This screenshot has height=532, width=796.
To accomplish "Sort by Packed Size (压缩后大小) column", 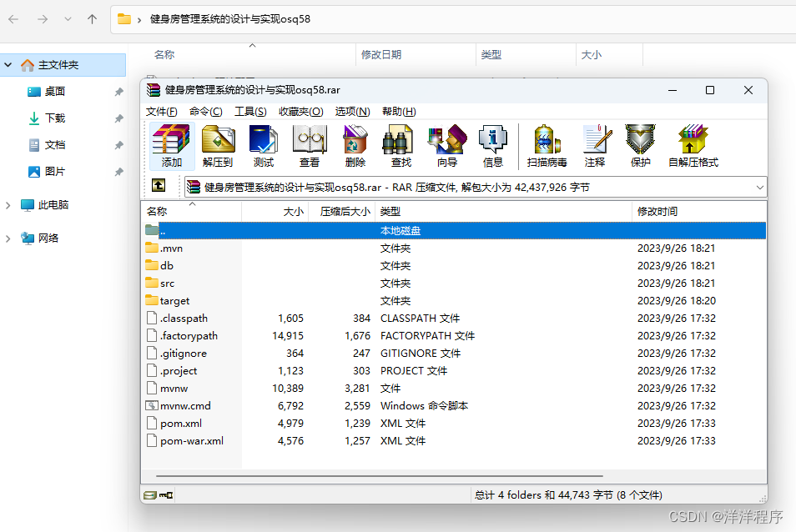I will click(341, 211).
